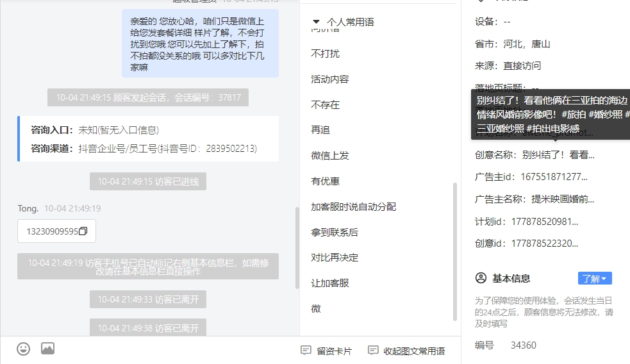
Task: Click 创意id 177878522320 field
Action: coord(526,243)
